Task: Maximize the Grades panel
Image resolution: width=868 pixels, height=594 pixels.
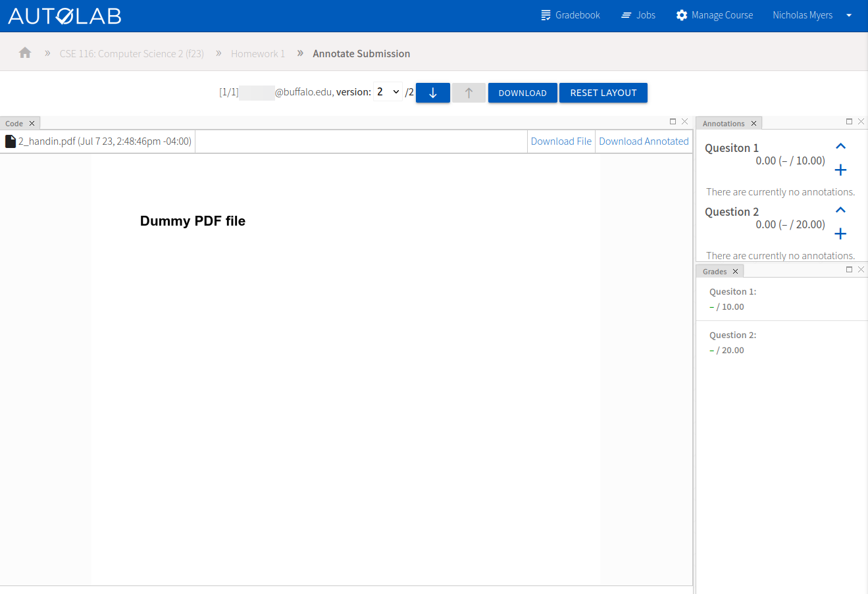Action: tap(849, 270)
